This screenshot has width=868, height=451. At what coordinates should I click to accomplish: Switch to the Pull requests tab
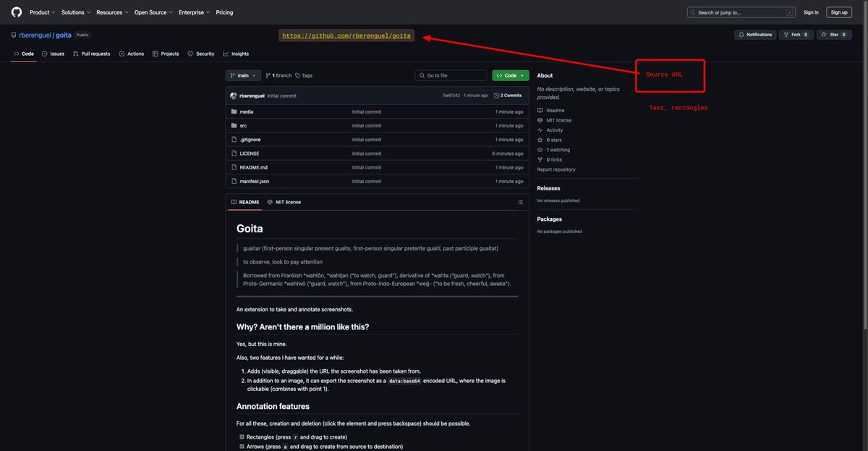tap(91, 54)
